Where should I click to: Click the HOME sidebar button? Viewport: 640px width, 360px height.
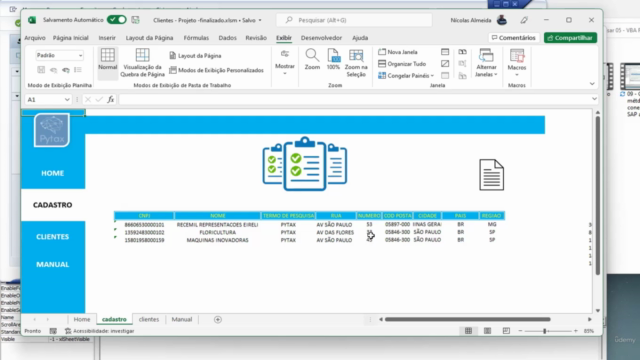coord(53,173)
